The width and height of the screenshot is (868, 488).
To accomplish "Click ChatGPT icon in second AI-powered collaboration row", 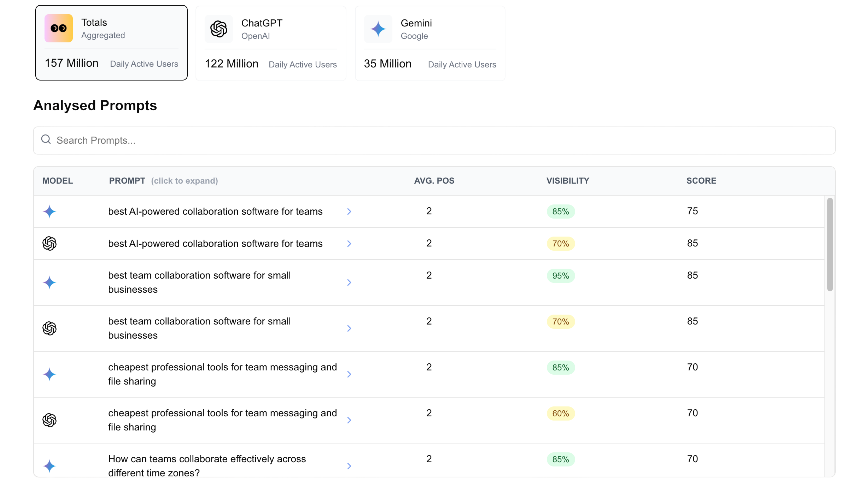I will click(50, 244).
